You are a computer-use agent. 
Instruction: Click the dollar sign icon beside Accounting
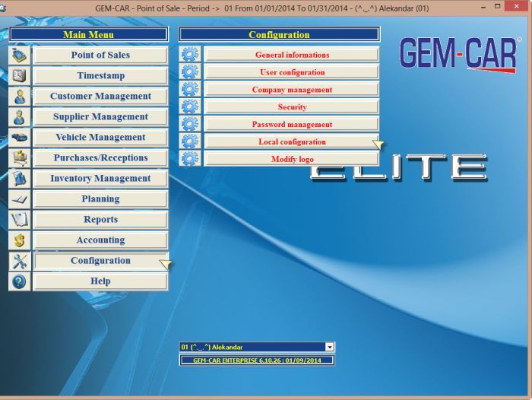pos(20,240)
